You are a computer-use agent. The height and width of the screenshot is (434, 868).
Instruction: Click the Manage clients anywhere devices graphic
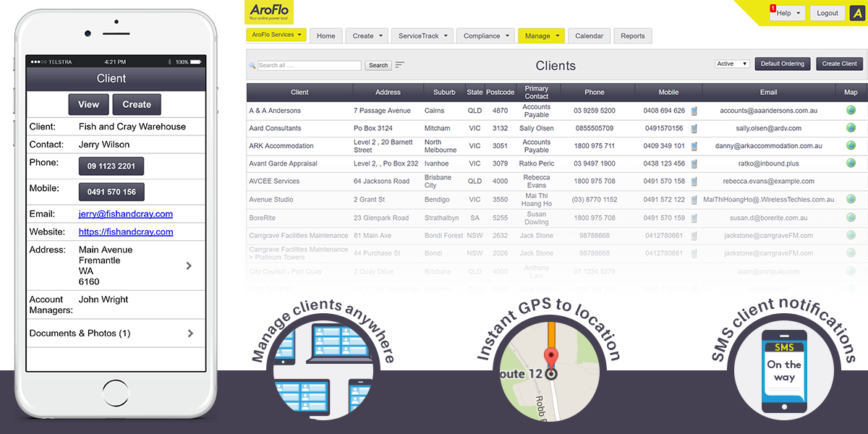[x=323, y=370]
